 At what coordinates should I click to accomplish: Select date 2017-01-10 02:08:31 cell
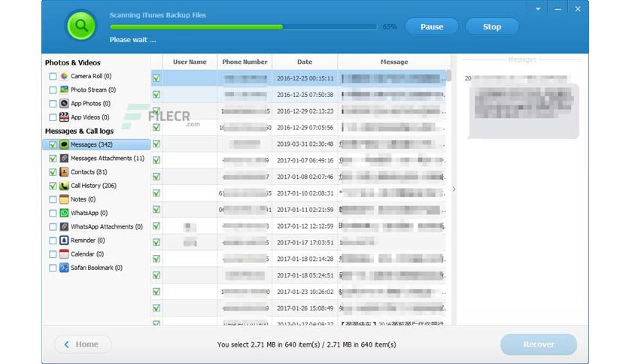tap(305, 193)
